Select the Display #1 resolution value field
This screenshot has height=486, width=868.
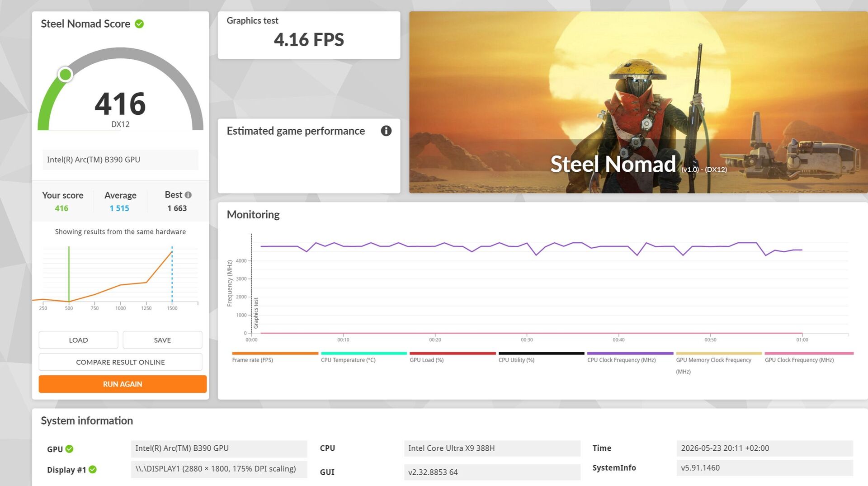click(x=219, y=469)
